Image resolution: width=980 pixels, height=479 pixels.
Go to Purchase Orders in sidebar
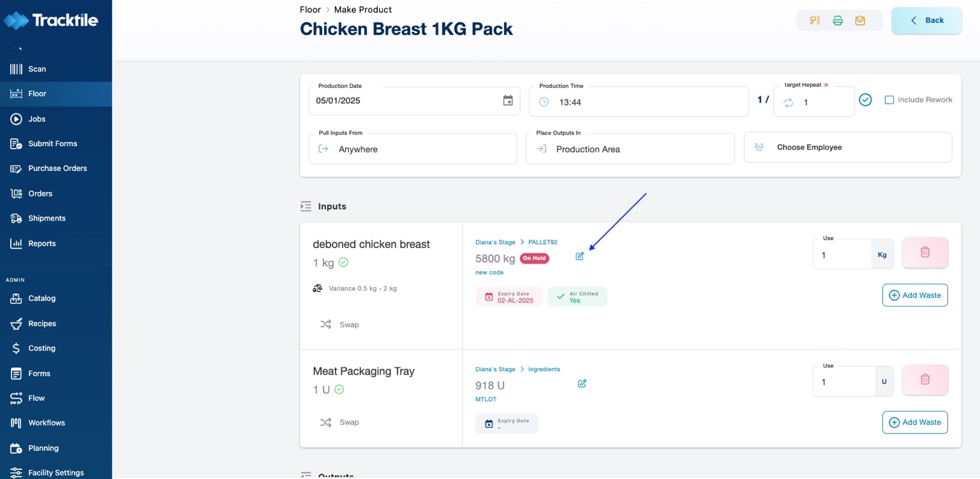pos(57,168)
